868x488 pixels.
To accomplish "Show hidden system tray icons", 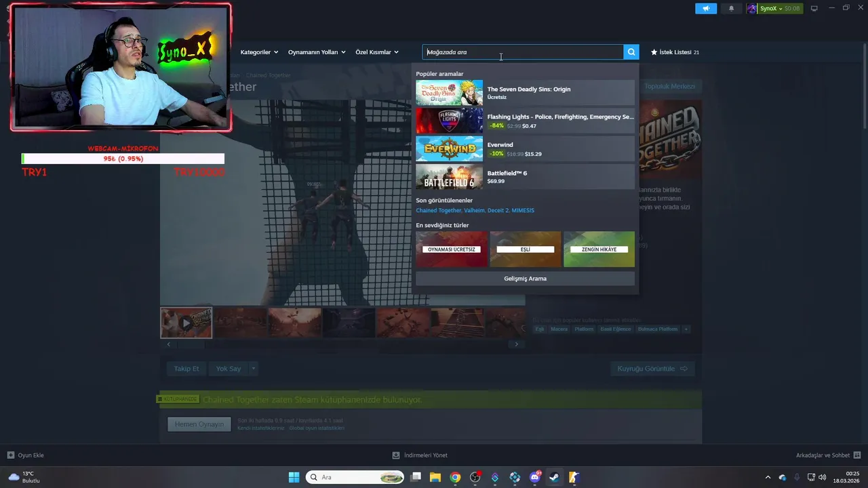I will tap(768, 477).
